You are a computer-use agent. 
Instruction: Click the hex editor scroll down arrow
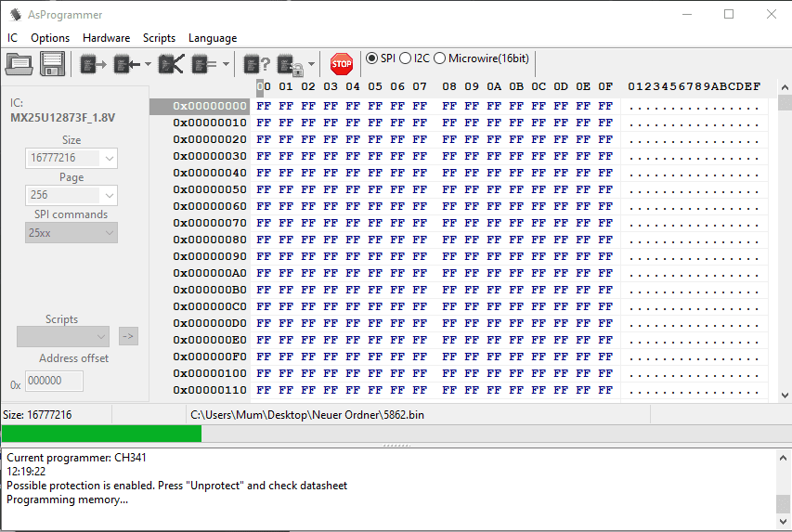click(785, 396)
